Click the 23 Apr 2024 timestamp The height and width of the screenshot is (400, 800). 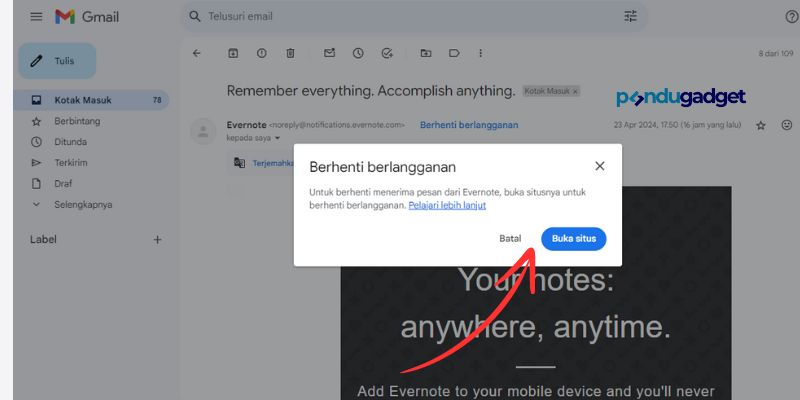(678, 125)
